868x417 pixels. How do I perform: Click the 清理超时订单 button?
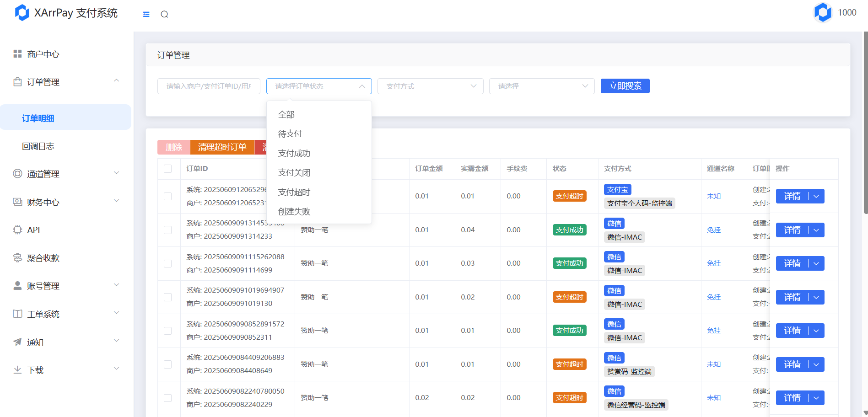[222, 147]
